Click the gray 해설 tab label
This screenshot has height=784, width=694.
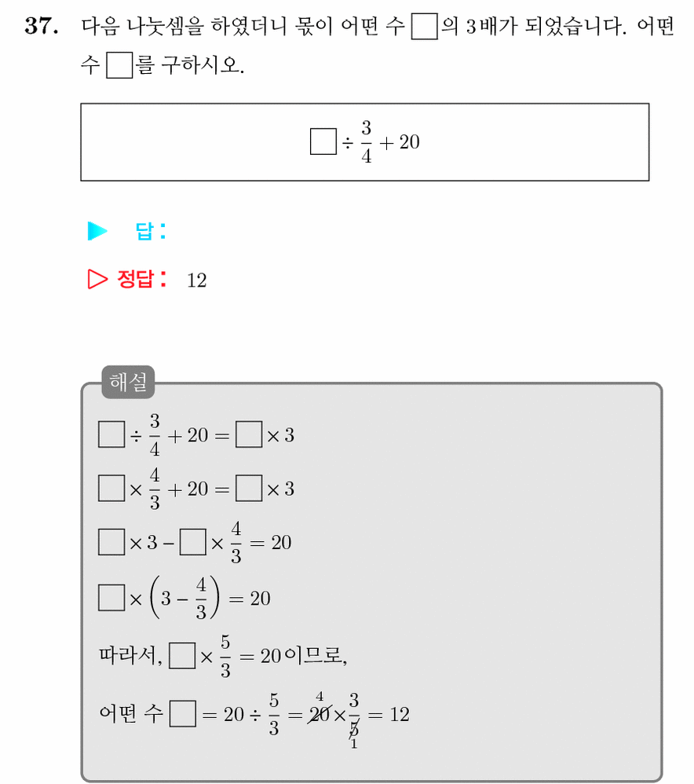128,382
